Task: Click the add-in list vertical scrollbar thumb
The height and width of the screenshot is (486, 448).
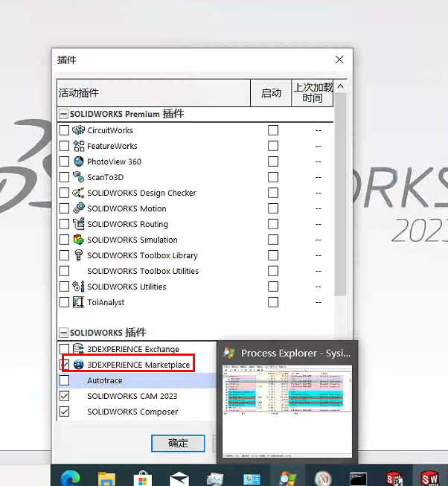Action: [x=340, y=194]
